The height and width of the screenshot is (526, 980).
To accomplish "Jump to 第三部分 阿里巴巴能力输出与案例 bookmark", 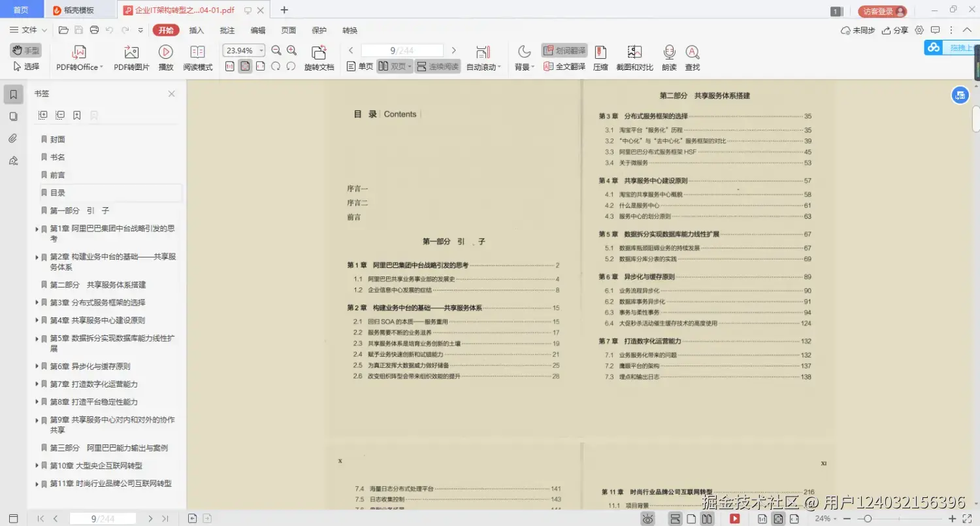I will (x=109, y=448).
